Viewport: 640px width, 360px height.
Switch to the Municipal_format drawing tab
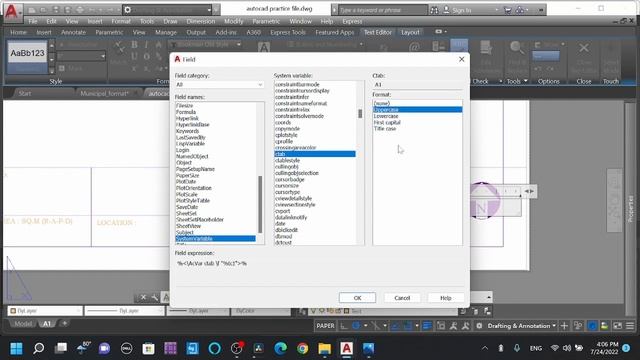click(104, 93)
